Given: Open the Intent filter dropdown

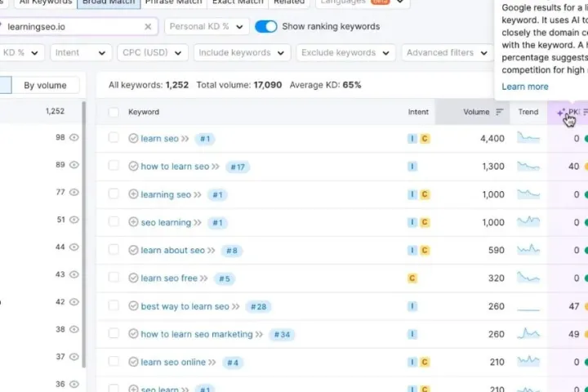Looking at the screenshot, I should (81, 53).
